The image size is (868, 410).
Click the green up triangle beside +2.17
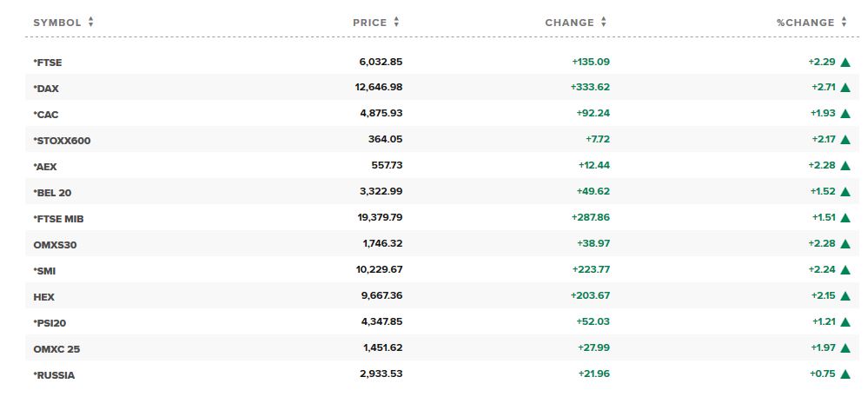[x=845, y=140]
